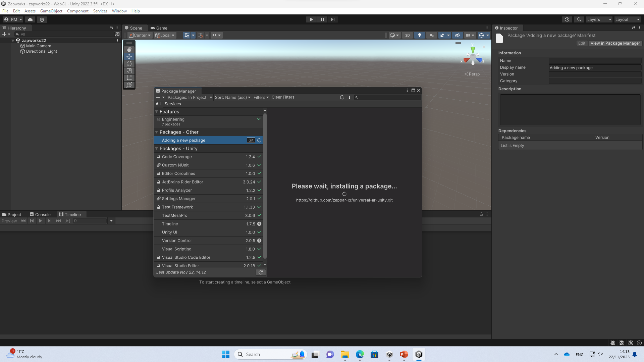Select Engineering feature row
Viewport: 644px width, 362px height.
[x=208, y=121]
